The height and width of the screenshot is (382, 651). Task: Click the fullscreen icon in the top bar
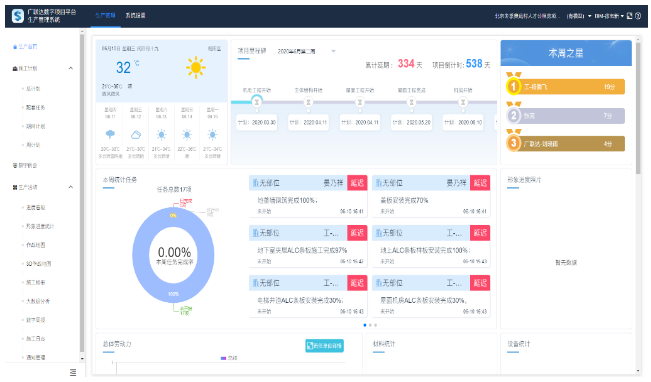pyautogui.click(x=629, y=16)
